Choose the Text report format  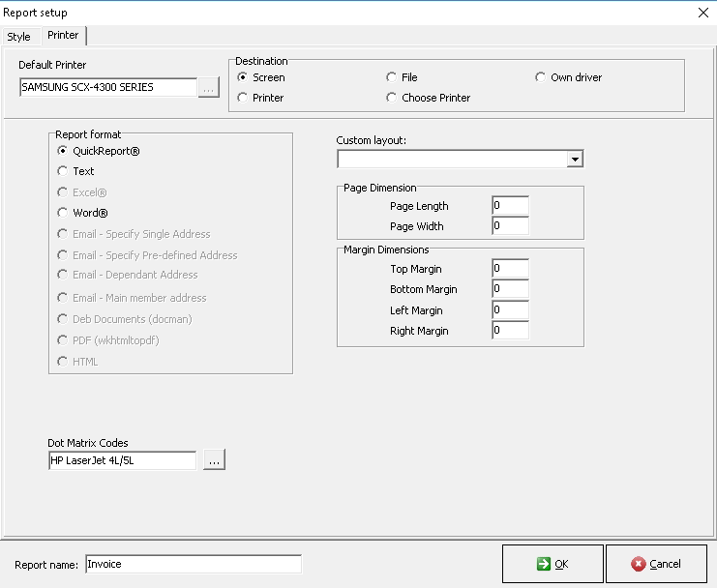pyautogui.click(x=63, y=171)
